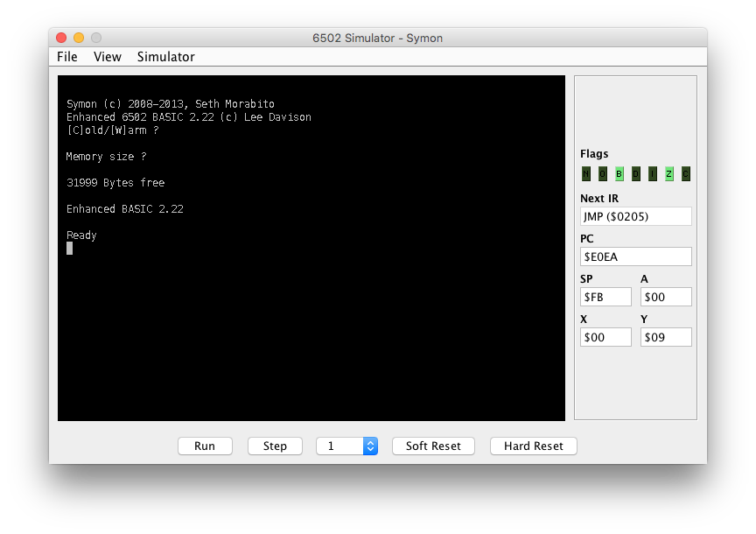Focus the A register field
Image resolution: width=756 pixels, height=534 pixels.
[666, 297]
